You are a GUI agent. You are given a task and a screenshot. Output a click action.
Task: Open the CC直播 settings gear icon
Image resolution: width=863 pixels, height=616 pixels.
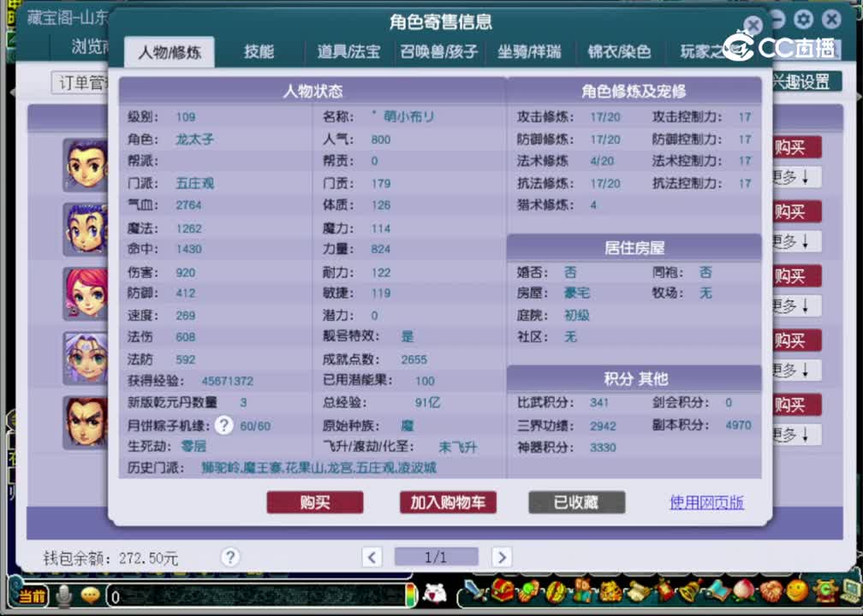[x=801, y=19]
